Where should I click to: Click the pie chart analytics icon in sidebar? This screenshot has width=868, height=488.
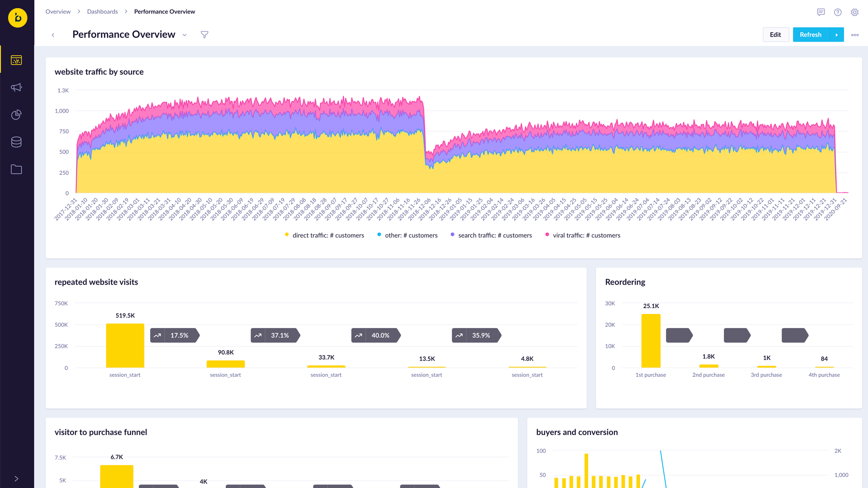[17, 114]
